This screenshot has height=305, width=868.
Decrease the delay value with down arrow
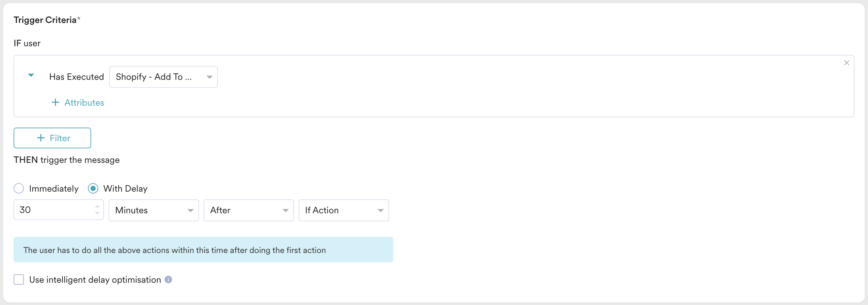(97, 213)
